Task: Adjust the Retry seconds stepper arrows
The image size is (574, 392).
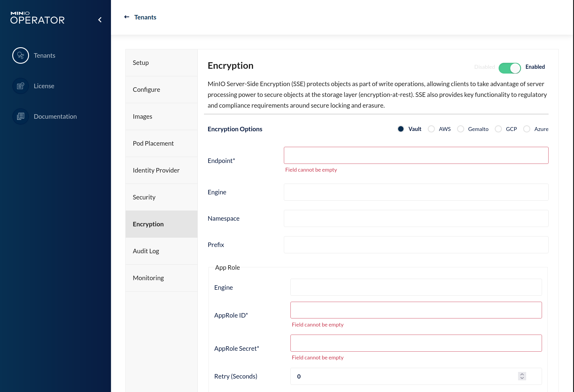Action: click(x=522, y=376)
